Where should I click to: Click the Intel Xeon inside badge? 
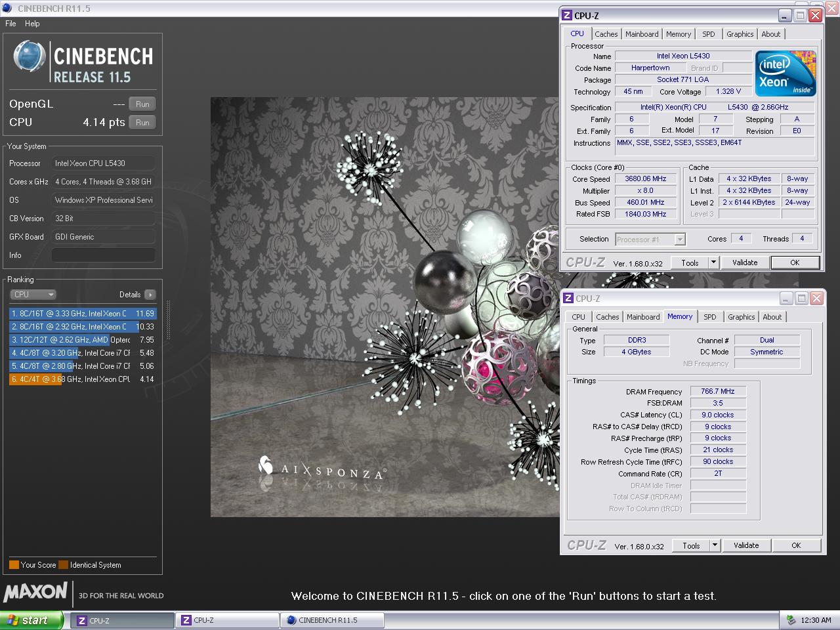786,73
